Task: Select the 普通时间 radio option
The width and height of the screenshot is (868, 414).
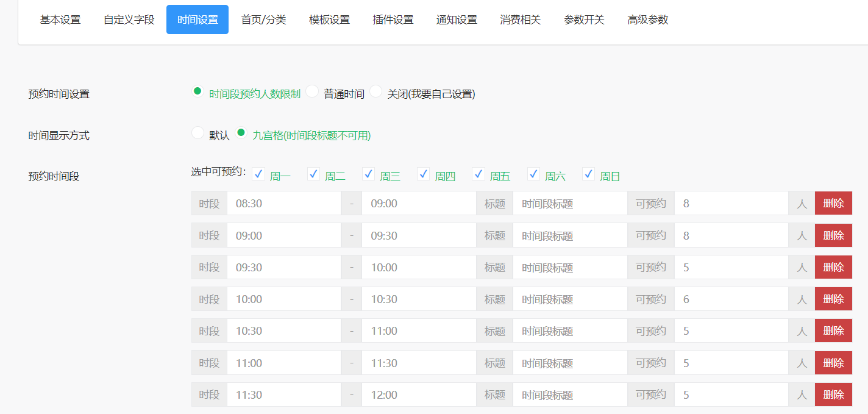Action: (x=312, y=91)
